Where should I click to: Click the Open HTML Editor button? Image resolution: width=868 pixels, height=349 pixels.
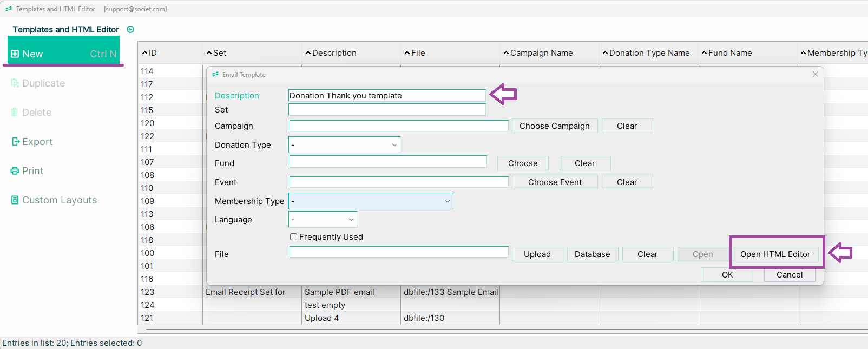(x=775, y=254)
